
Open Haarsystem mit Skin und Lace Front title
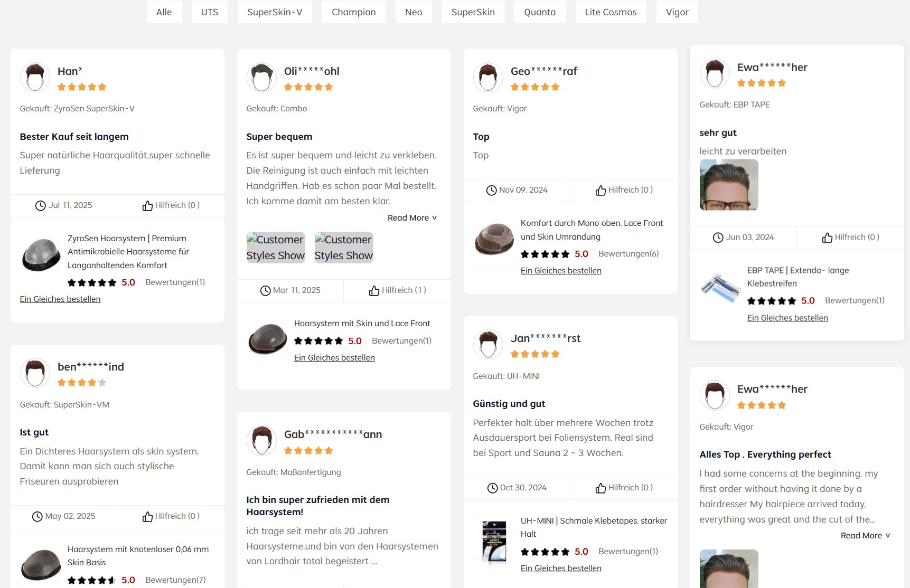362,324
